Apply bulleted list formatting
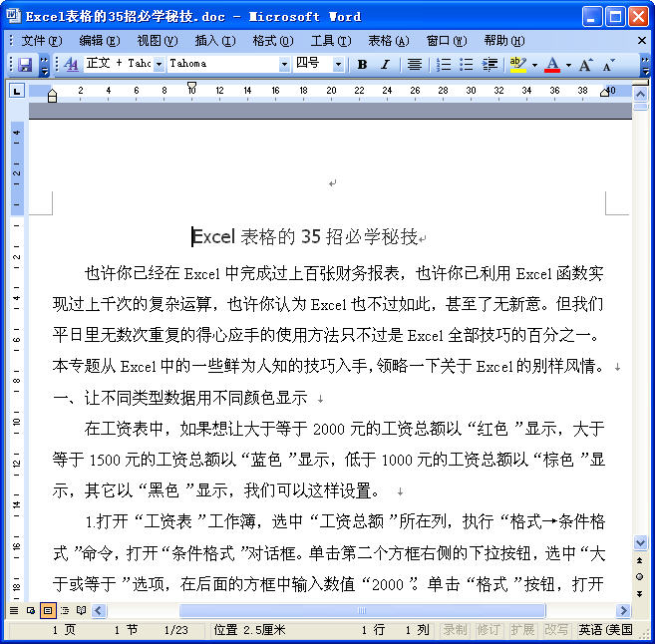The height and width of the screenshot is (644, 655). 466,64
